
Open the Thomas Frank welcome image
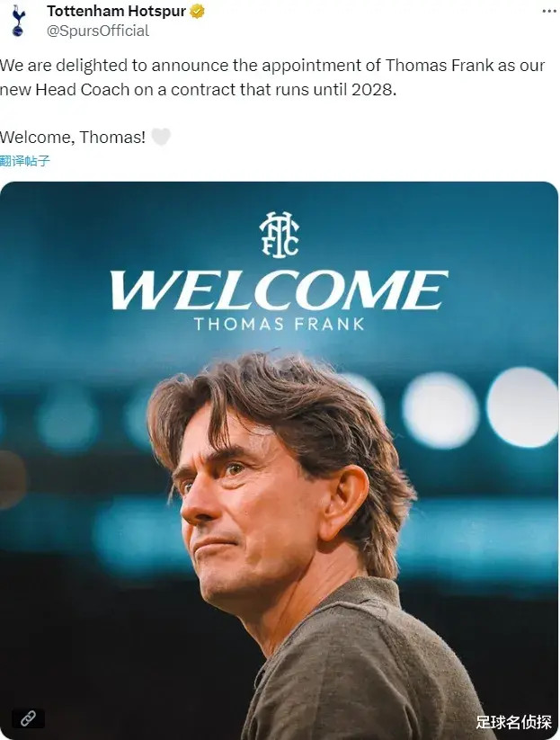point(279,460)
